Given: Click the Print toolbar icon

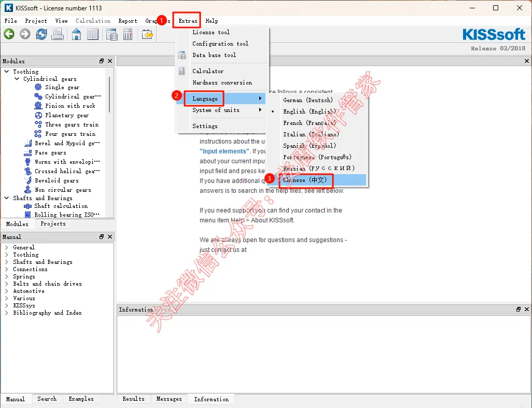Looking at the screenshot, I should [58, 34].
